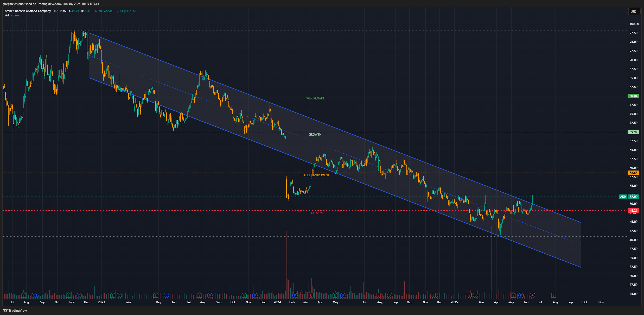The height and width of the screenshot is (315, 644).
Task: Click the published-on TradingView.com header text
Action: coord(51,4)
